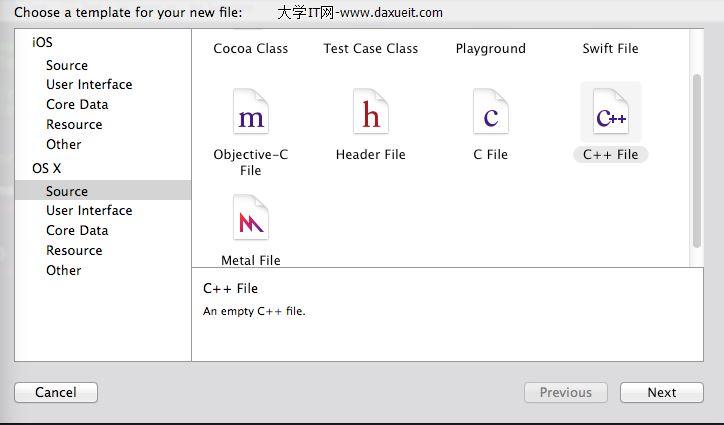This screenshot has height=425, width=724.
Task: Select Other category under OS X
Action: pyautogui.click(x=64, y=271)
